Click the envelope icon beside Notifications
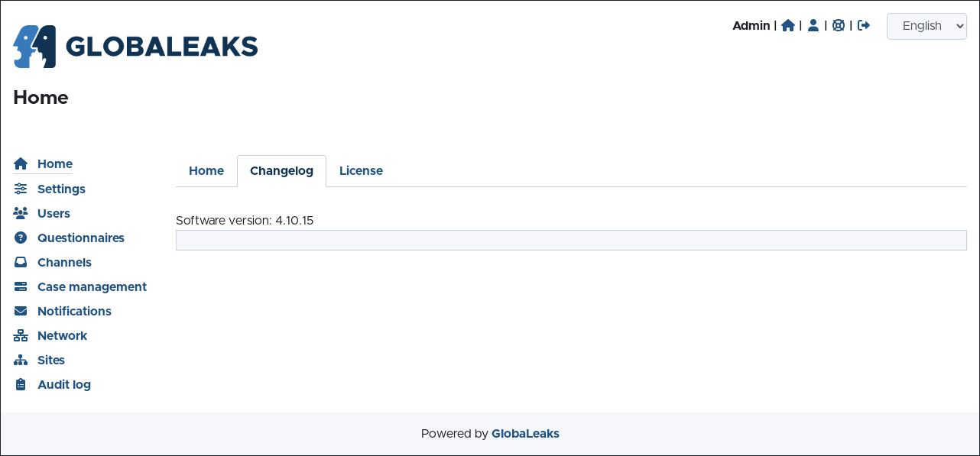The width and height of the screenshot is (980, 456). pyautogui.click(x=21, y=311)
